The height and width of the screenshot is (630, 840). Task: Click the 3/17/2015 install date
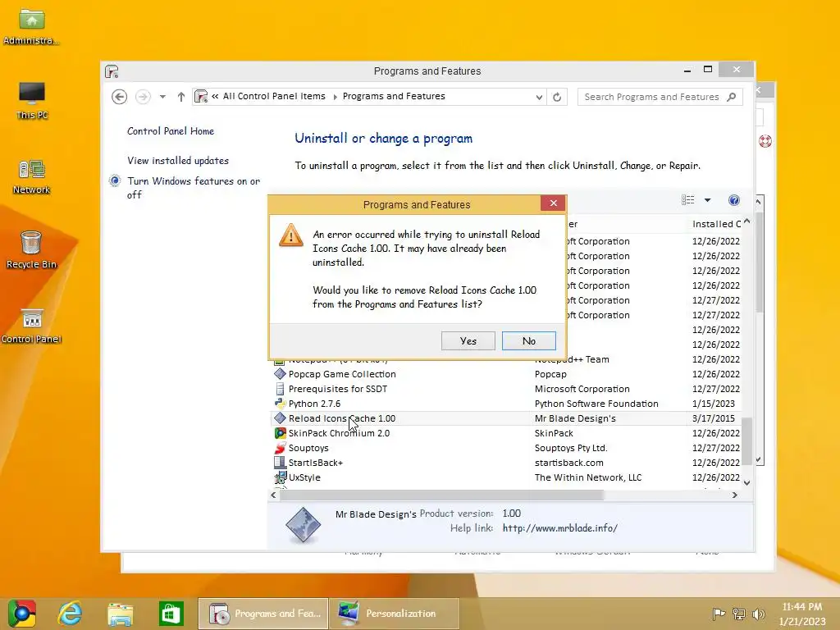tap(713, 418)
